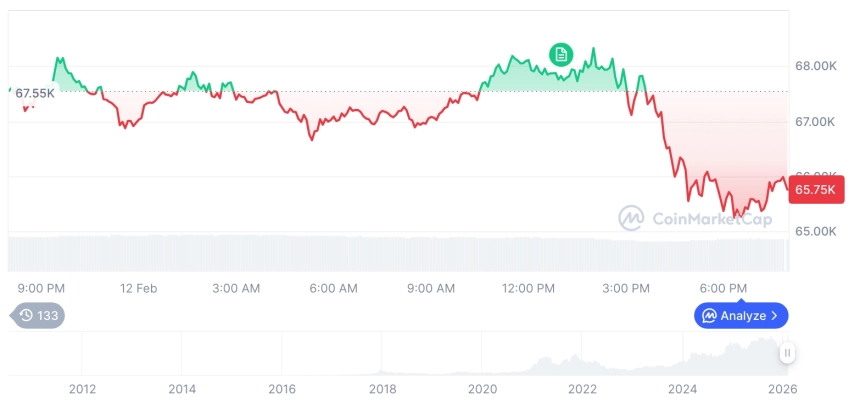Click the clock history icon beside 133

pos(26,315)
